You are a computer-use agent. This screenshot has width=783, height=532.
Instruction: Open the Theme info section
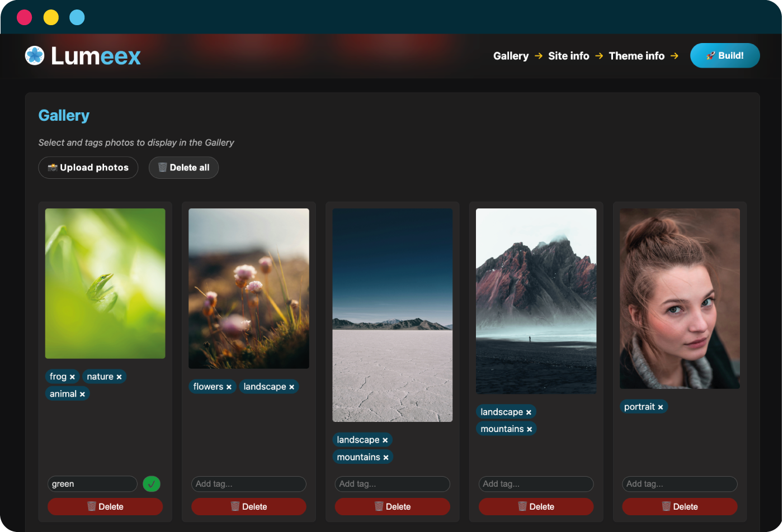[x=636, y=56]
